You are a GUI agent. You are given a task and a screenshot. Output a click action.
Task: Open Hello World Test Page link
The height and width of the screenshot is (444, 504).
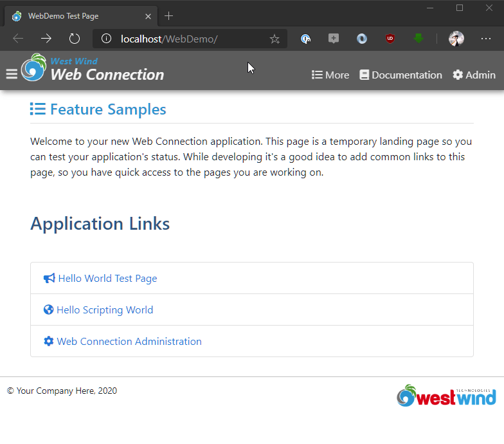[x=107, y=278]
